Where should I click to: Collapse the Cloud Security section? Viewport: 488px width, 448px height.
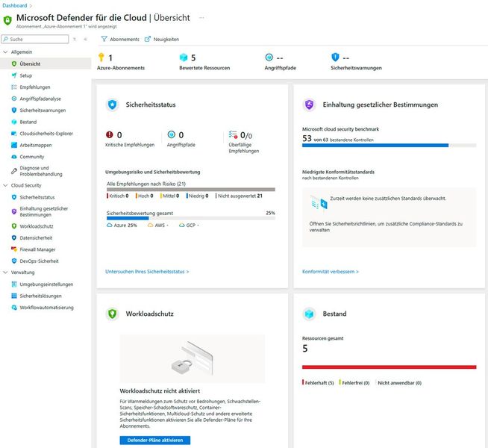click(x=5, y=185)
